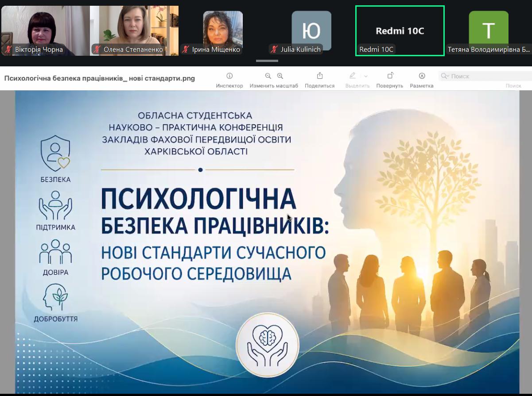This screenshot has height=396, width=532.
Task: Open the Инспектор info panel
Action: (229, 76)
